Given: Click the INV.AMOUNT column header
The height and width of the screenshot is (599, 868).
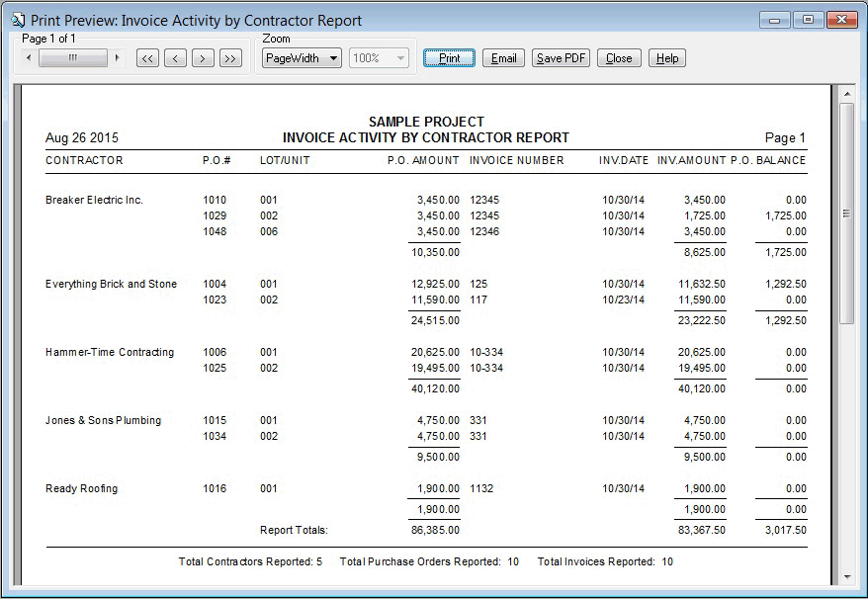Looking at the screenshot, I should tap(691, 160).
